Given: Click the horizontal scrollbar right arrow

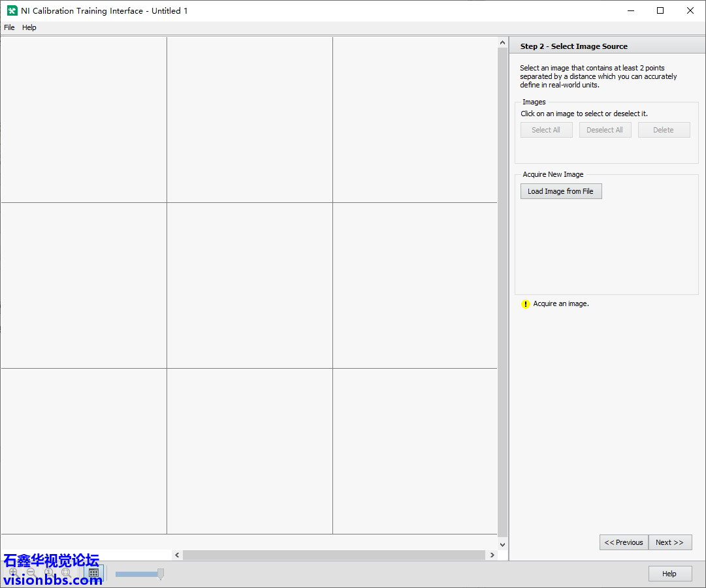Looking at the screenshot, I should coord(492,555).
